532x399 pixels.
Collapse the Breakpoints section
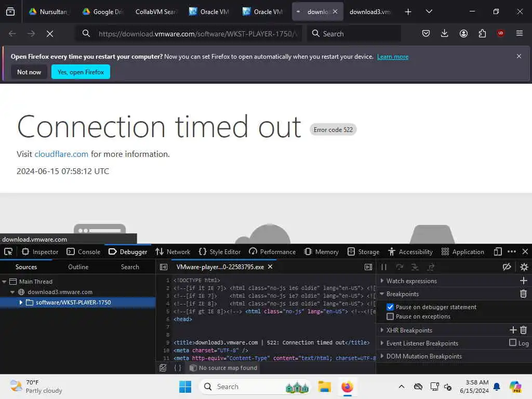pyautogui.click(x=382, y=294)
